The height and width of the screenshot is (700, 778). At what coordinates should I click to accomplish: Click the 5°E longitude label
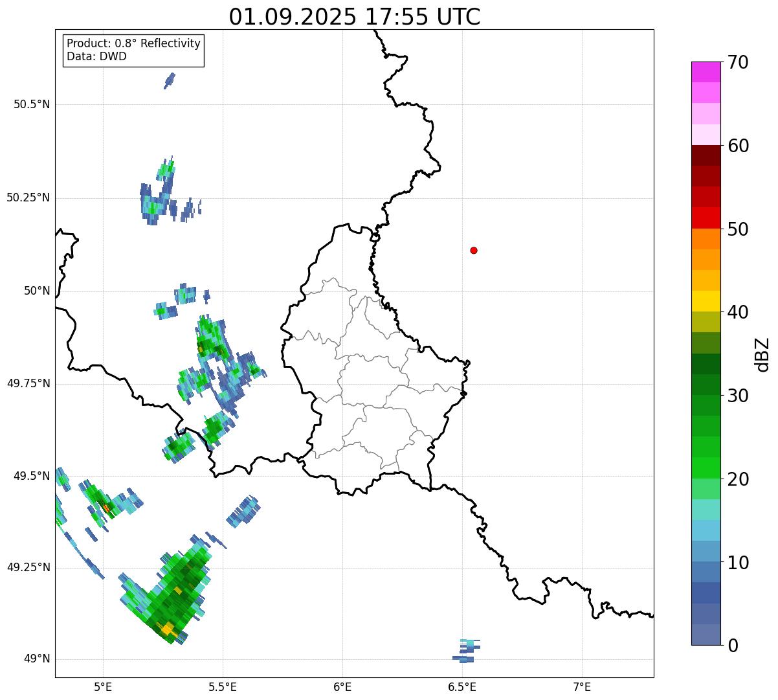pyautogui.click(x=103, y=686)
